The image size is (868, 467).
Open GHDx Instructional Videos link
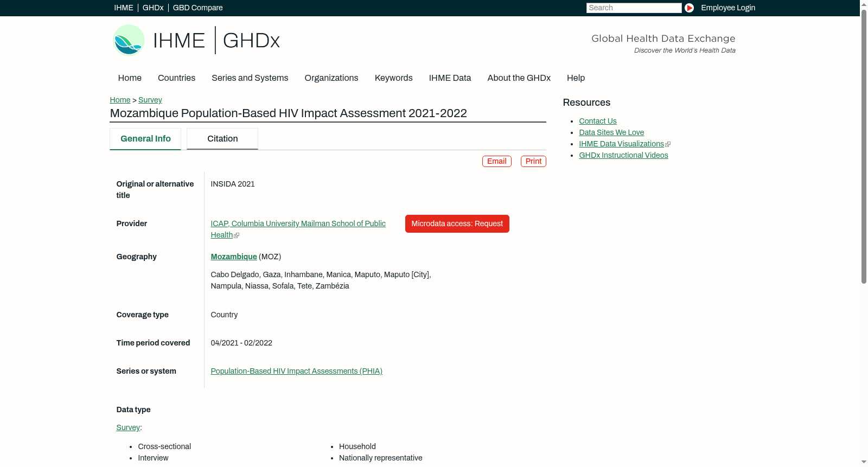[623, 155]
